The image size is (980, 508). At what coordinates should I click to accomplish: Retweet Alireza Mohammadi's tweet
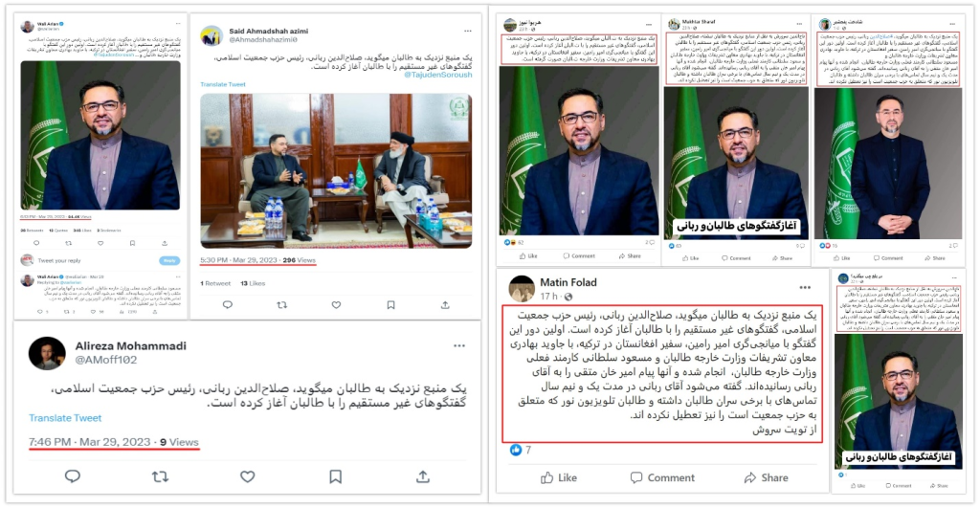160,476
